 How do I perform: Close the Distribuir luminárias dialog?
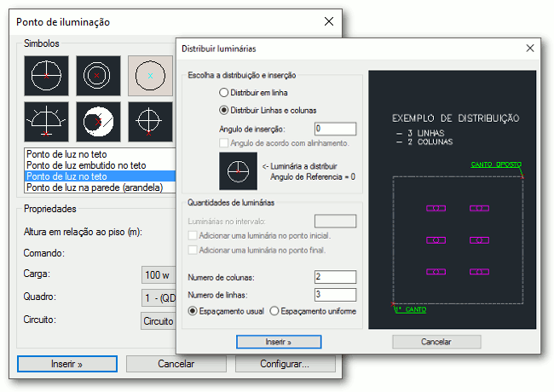[x=529, y=49]
